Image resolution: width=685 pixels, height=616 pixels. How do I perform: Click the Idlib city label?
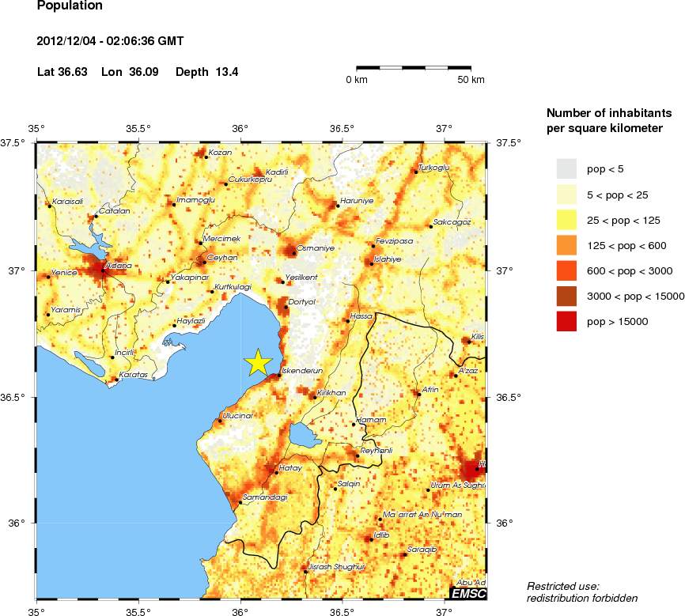[381, 535]
